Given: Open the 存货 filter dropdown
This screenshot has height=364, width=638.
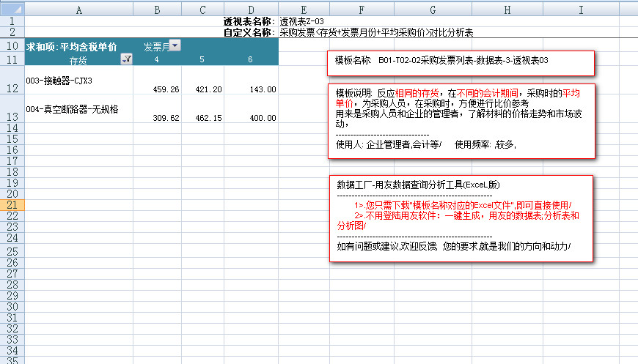Looking at the screenshot, I should (126, 59).
